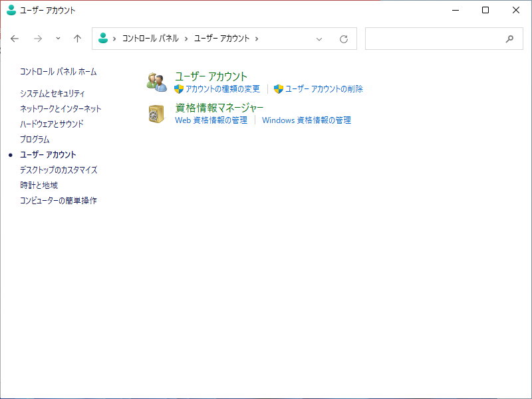Expand the chevron before コントロール パネル in address bar
Screen dimensions: 532x399
pyautogui.click(x=114, y=39)
